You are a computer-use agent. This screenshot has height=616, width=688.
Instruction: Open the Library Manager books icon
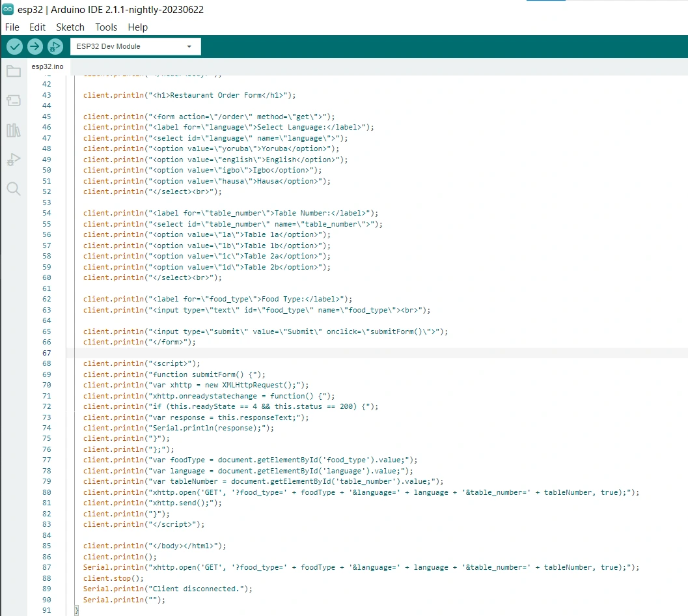pyautogui.click(x=14, y=130)
